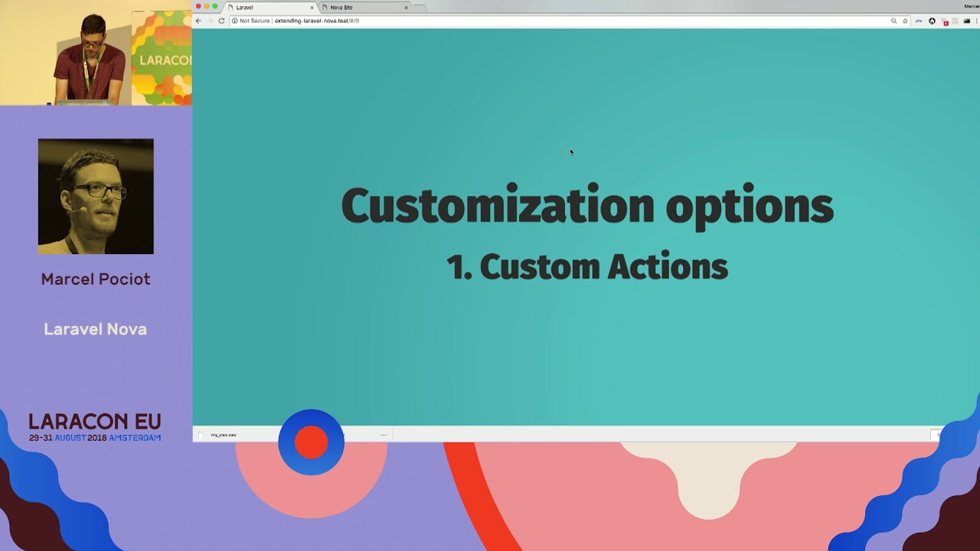The image size is (980, 551).
Task: Close the Nova Site tab
Action: point(406,8)
